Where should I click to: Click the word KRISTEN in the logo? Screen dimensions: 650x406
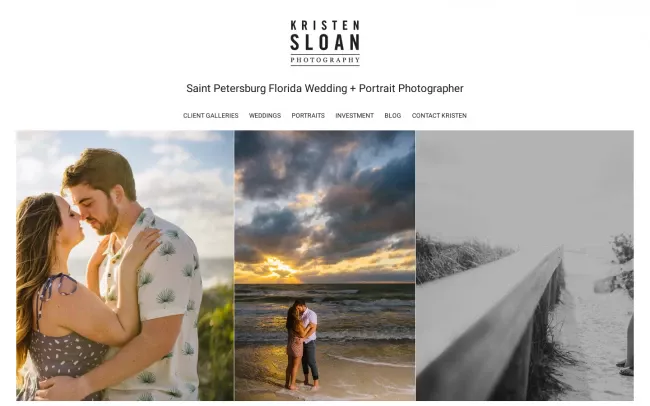325,25
